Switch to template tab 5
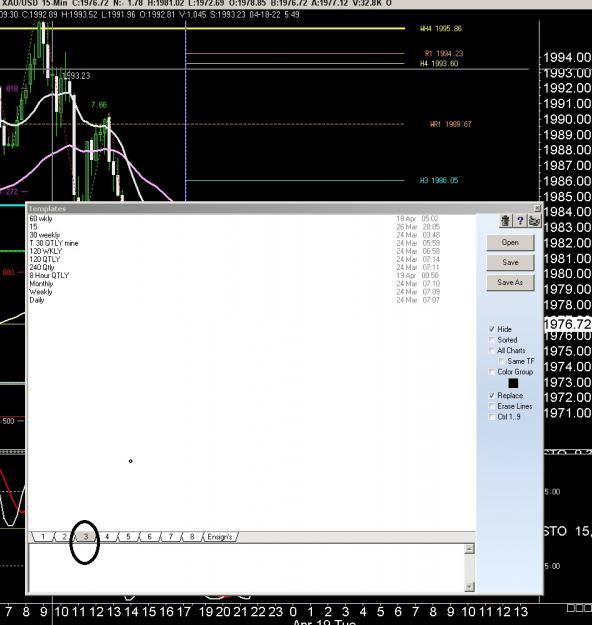 click(128, 537)
